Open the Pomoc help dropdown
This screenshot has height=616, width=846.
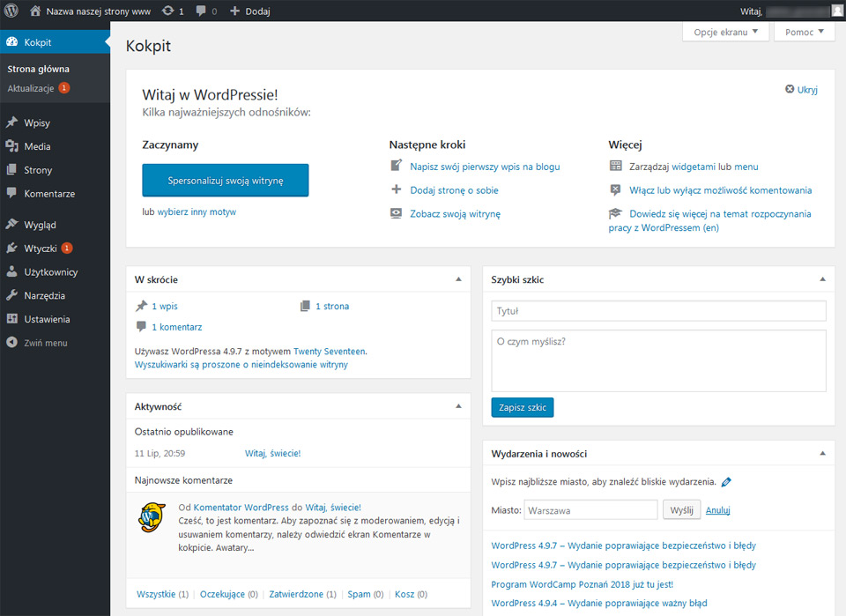pos(804,32)
